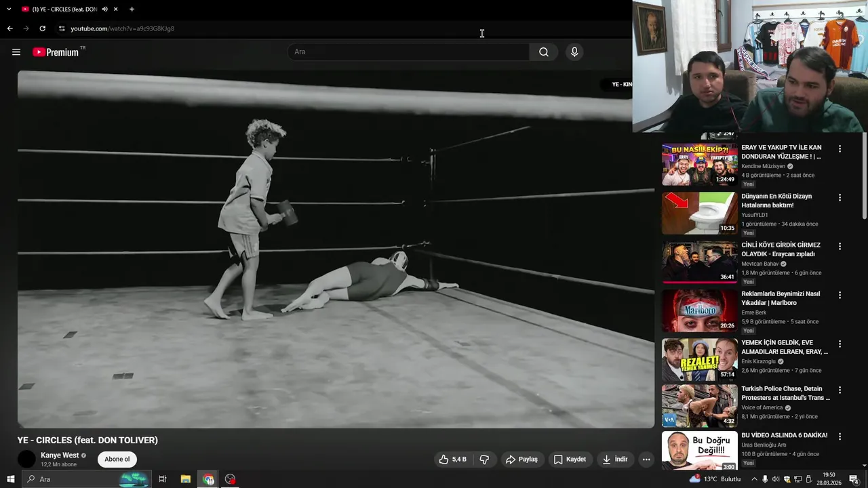Viewport: 868px width, 488px height.
Task: Open options for YEMEK İÇİN GELDİK video
Action: click(840, 344)
